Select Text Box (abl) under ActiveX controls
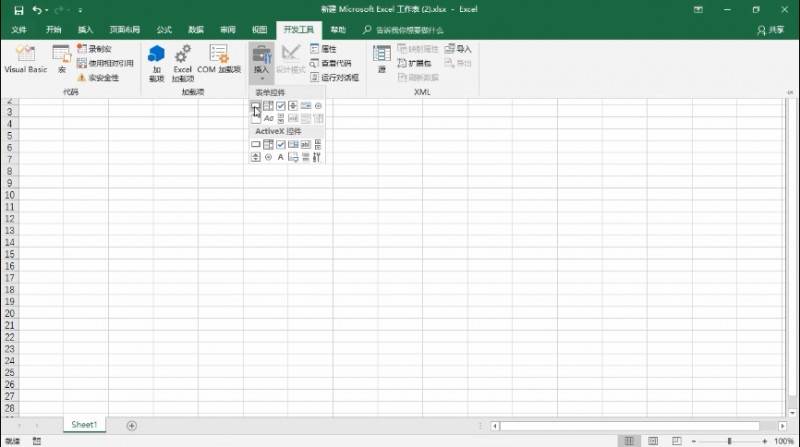This screenshot has width=800, height=447. 306,144
